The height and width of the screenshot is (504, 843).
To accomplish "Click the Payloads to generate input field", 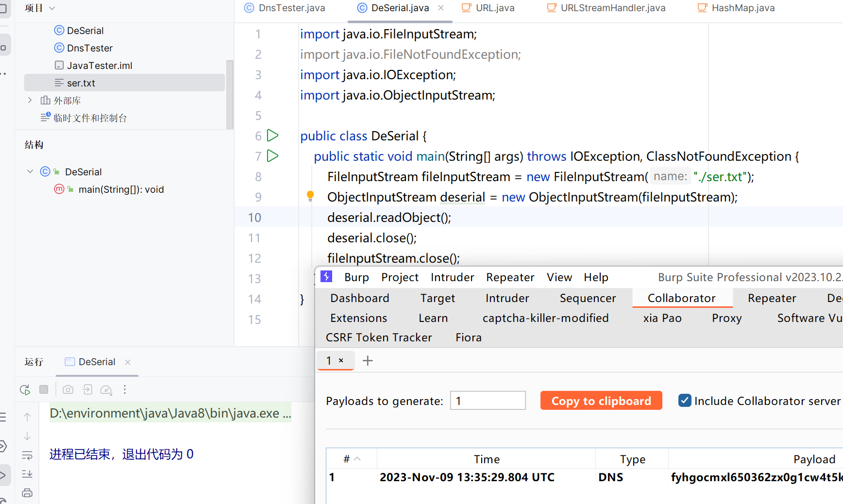I will pos(488,401).
